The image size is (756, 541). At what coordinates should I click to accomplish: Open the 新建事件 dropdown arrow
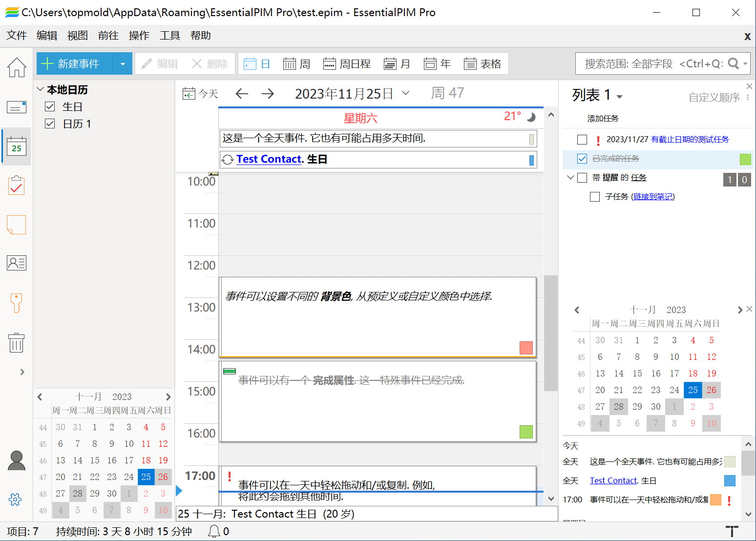tap(123, 64)
